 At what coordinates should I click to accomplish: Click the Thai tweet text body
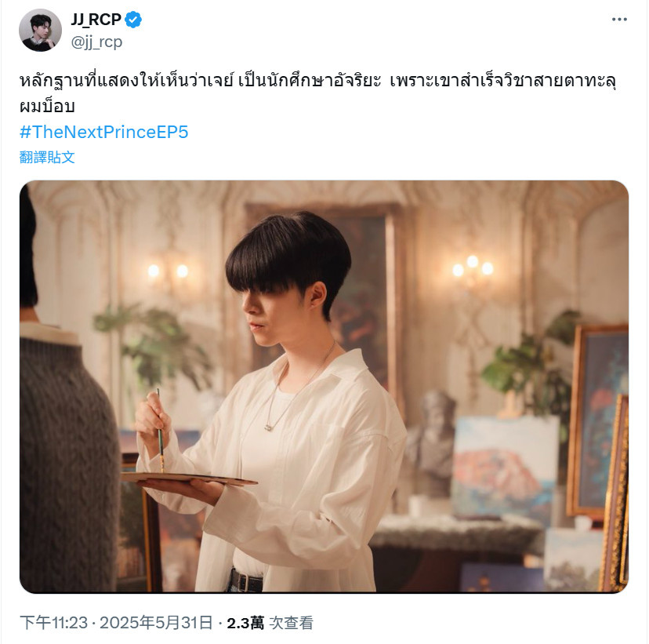point(318,93)
